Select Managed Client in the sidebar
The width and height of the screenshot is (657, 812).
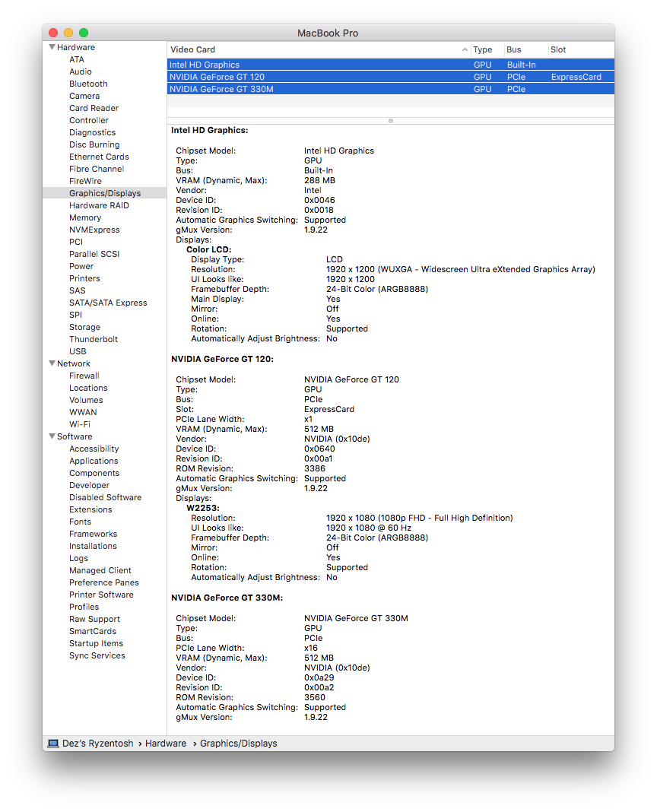coord(100,571)
